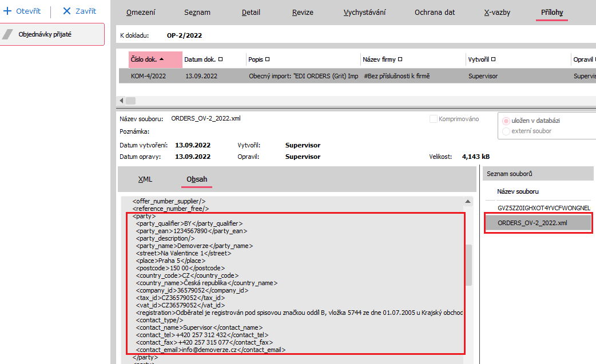596x364 pixels.
Task: Select Objednávky přijaté sidebar item
Action: (52, 34)
